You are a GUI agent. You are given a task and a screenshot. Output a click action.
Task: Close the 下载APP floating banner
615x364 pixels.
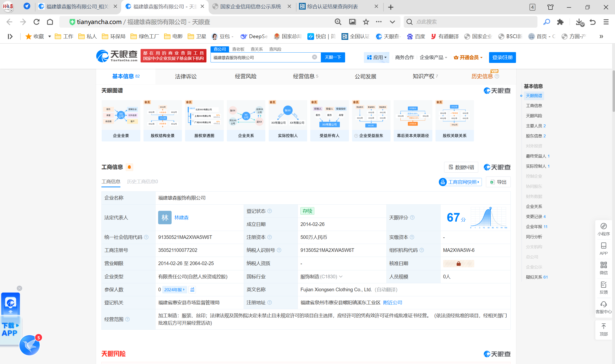tap(19, 288)
